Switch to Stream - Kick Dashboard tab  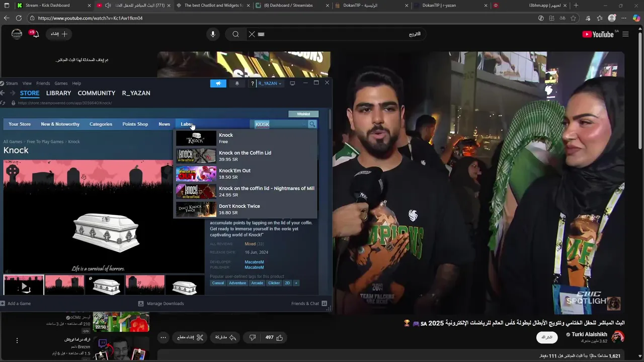[53, 6]
